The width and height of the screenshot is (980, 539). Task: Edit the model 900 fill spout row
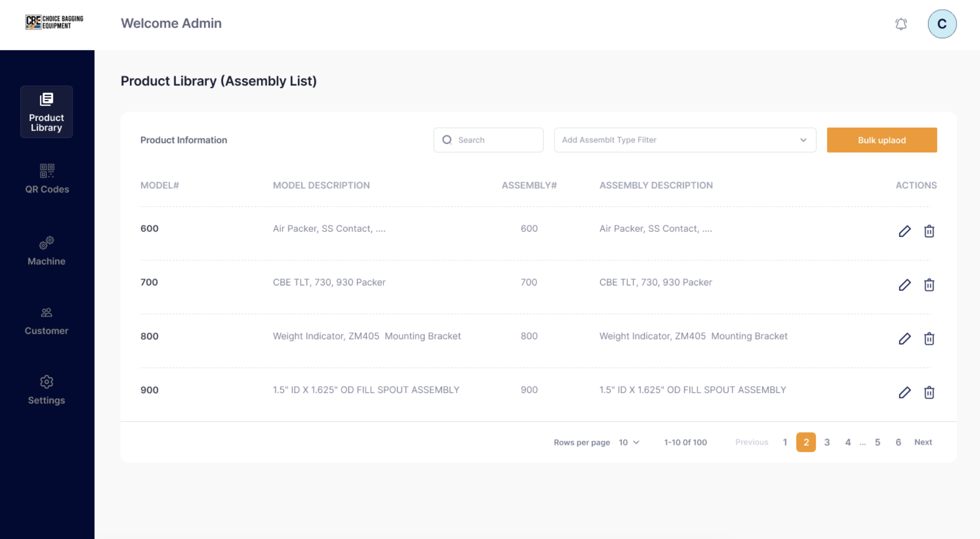coord(904,392)
